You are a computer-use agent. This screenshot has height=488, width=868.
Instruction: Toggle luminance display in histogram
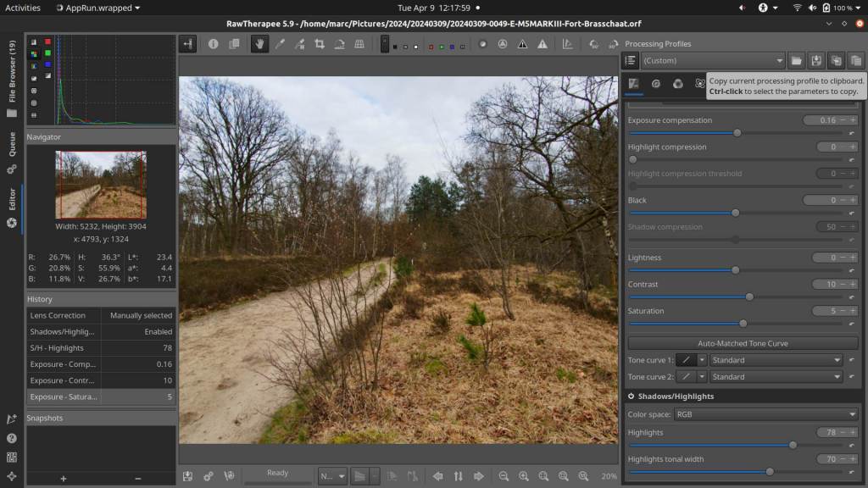(47, 75)
